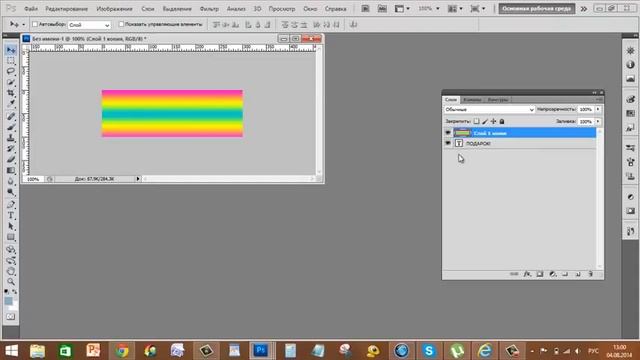
Task: Open the Файл menu
Action: 31,9
